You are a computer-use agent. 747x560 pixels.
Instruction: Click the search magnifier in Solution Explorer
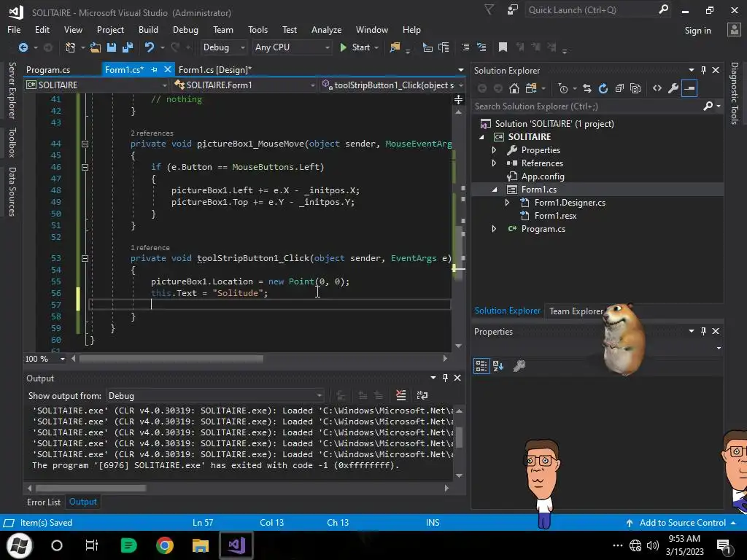click(x=708, y=106)
